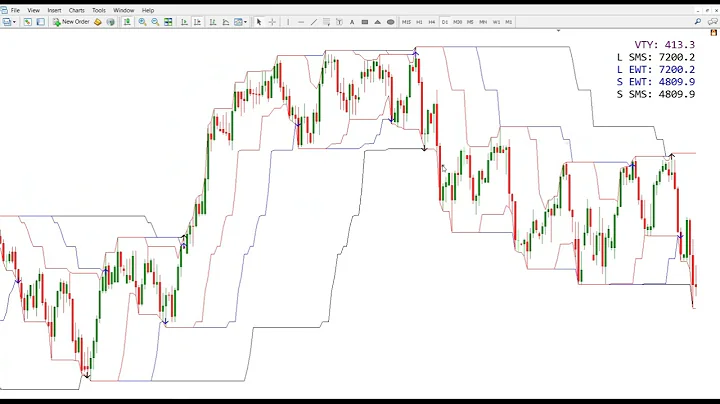The width and height of the screenshot is (720, 404).
Task: Switch chart to M15 timeframe
Action: tap(406, 22)
